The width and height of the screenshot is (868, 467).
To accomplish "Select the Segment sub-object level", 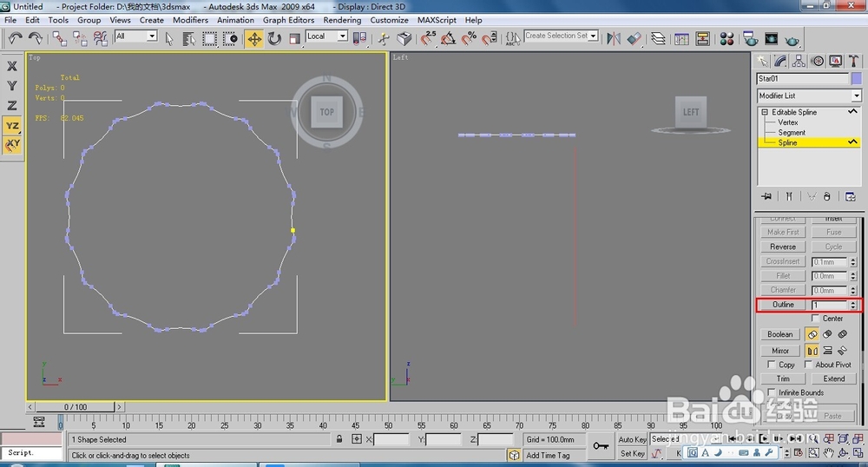I will pyautogui.click(x=792, y=132).
